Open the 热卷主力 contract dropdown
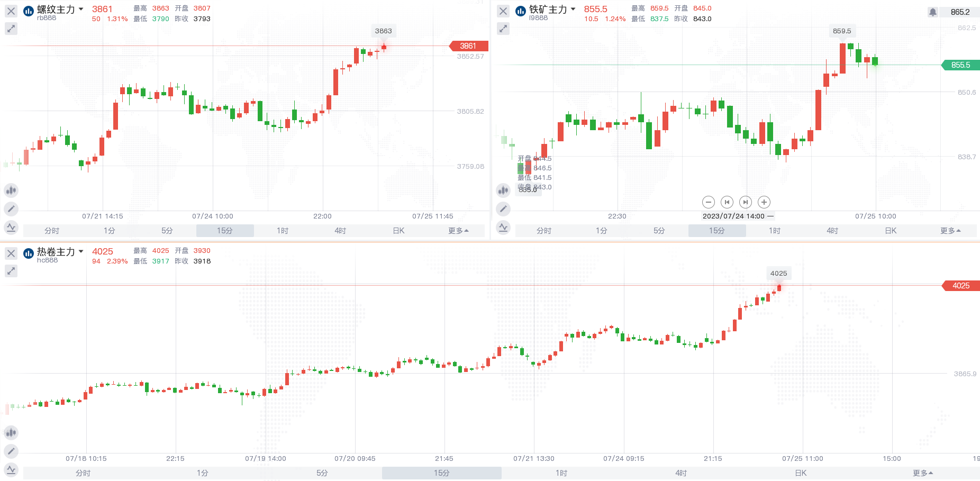The width and height of the screenshot is (980, 481). [x=81, y=251]
